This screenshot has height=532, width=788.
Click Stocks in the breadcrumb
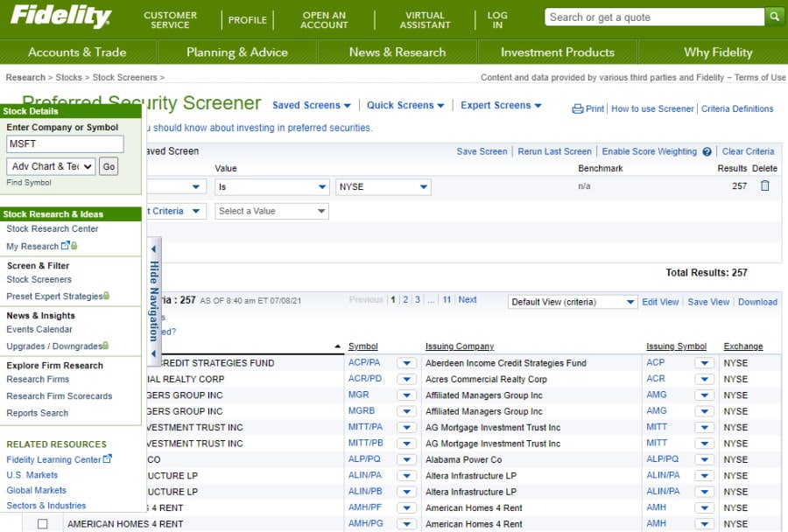(x=68, y=77)
